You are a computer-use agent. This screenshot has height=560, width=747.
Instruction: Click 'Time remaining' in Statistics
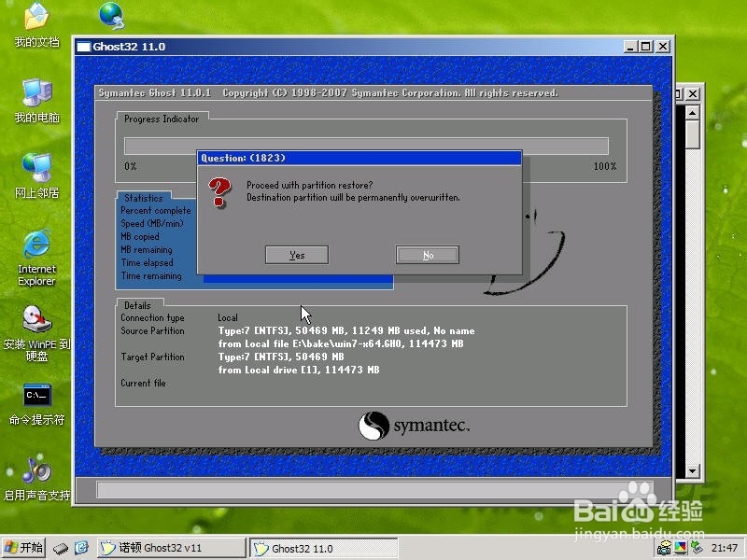[x=151, y=275]
